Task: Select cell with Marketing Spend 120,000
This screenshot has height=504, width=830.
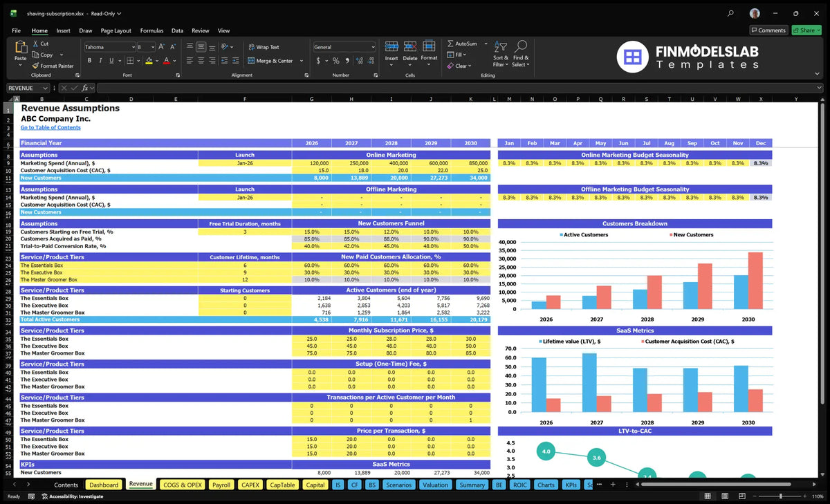Action: (x=311, y=163)
